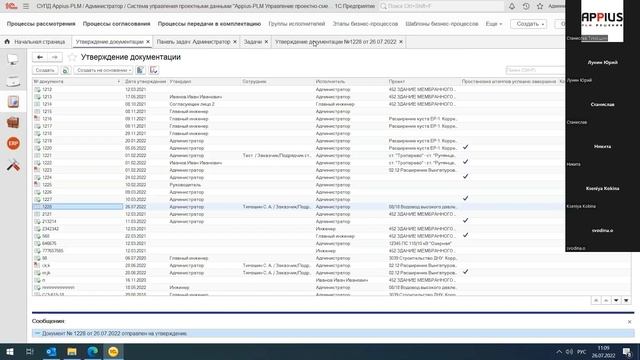640x360 pixels.
Task: Open favorites star in the title bar
Action: (x=540, y=6)
